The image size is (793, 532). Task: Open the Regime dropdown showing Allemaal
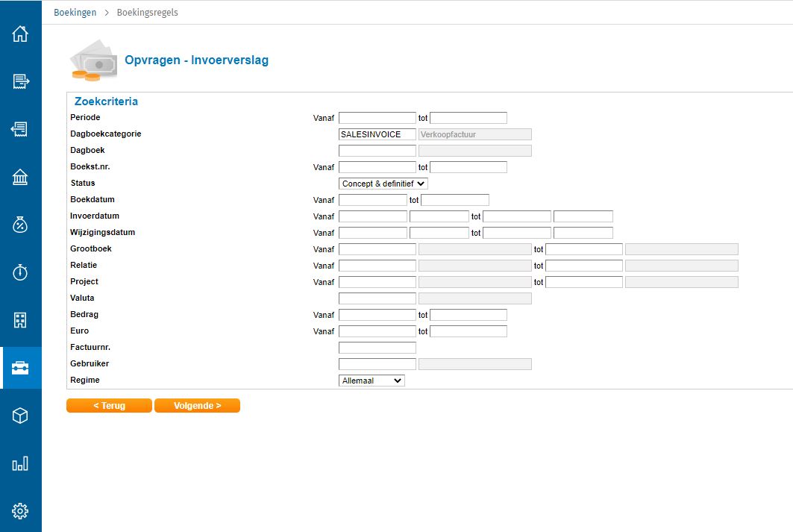[372, 381]
